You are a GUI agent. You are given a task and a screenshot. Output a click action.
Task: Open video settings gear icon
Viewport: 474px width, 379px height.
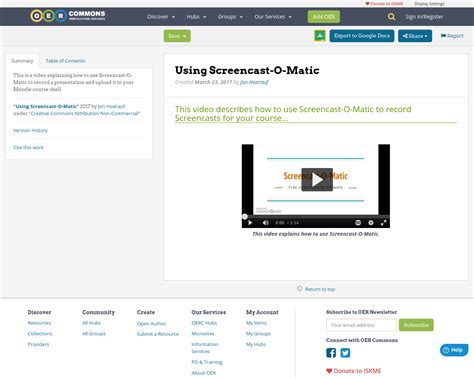coord(371,223)
